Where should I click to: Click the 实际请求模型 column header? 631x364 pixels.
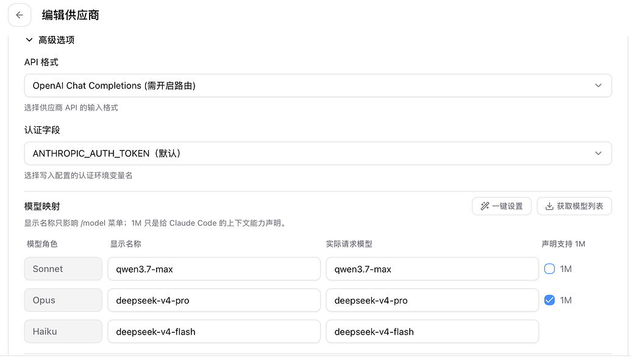click(349, 244)
